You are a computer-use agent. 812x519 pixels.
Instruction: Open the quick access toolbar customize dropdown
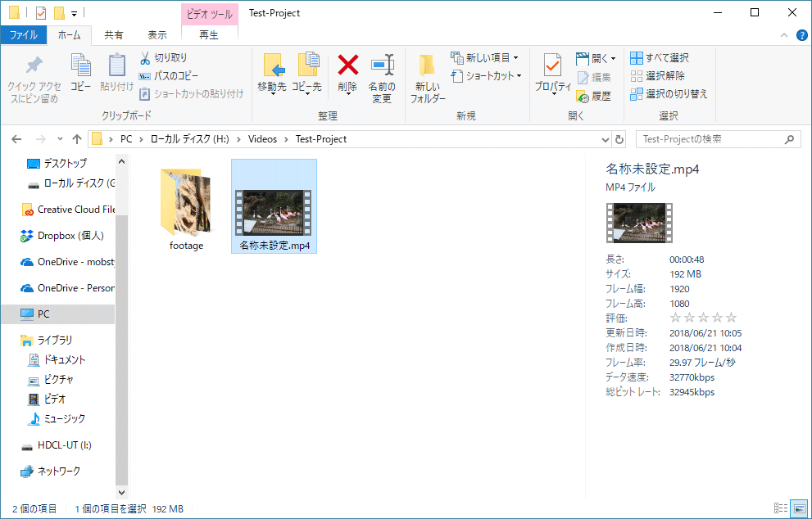[74, 13]
